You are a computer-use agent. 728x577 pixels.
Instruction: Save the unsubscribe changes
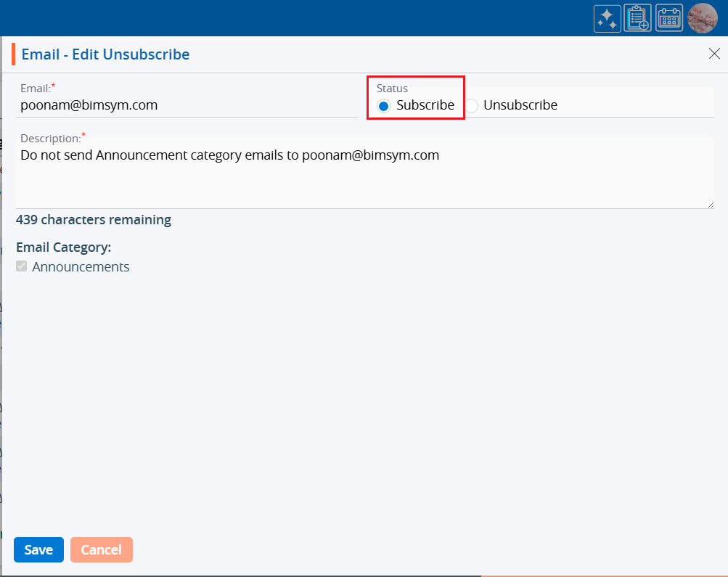click(x=38, y=550)
